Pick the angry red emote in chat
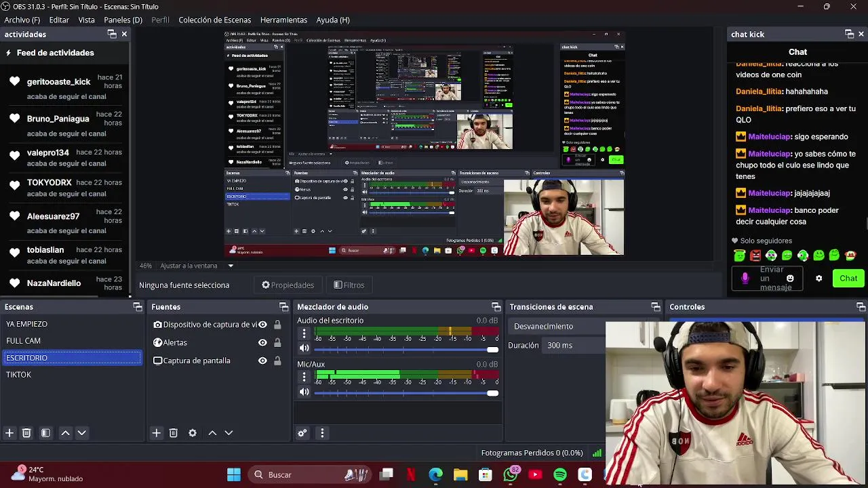Viewport: 868px width, 488px height. (755, 256)
